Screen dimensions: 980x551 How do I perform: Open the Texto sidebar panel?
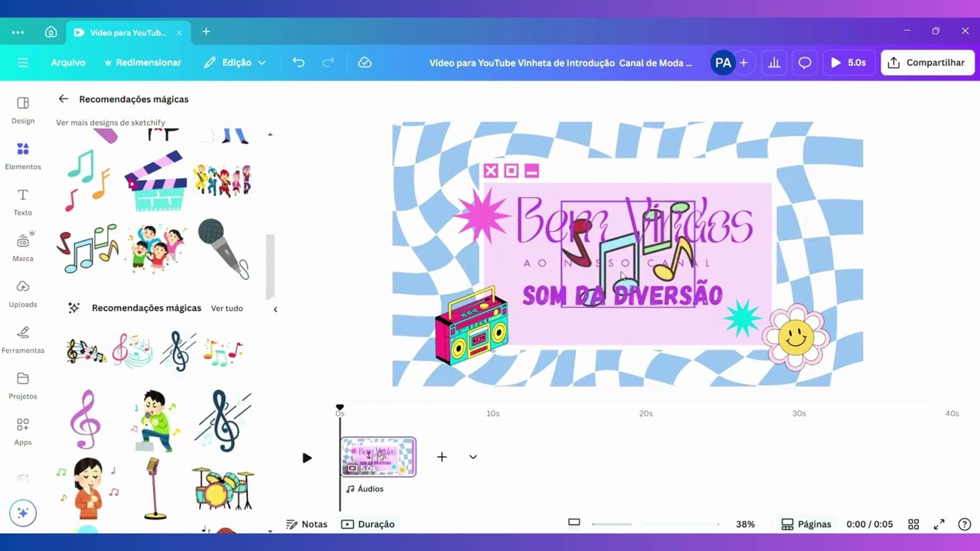click(x=23, y=202)
